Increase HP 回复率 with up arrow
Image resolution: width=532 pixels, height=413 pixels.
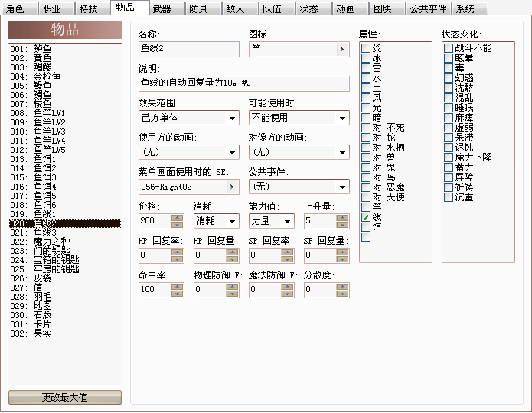[x=177, y=252]
